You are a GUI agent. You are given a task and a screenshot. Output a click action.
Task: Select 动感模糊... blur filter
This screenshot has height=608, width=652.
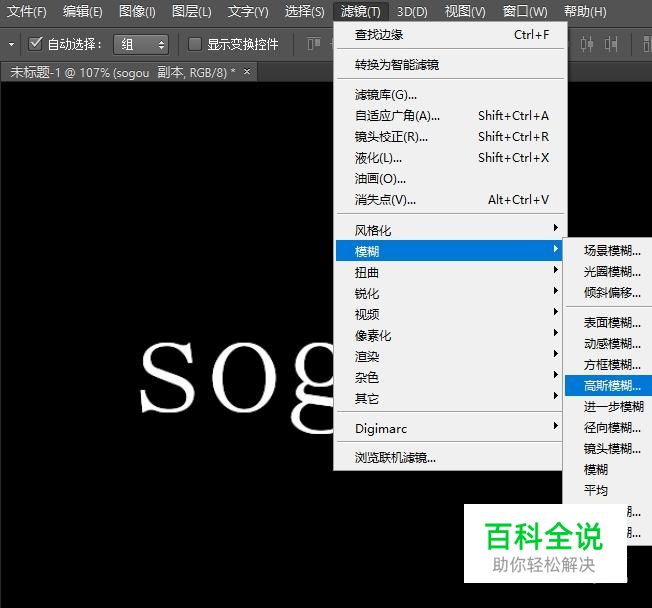coord(609,344)
